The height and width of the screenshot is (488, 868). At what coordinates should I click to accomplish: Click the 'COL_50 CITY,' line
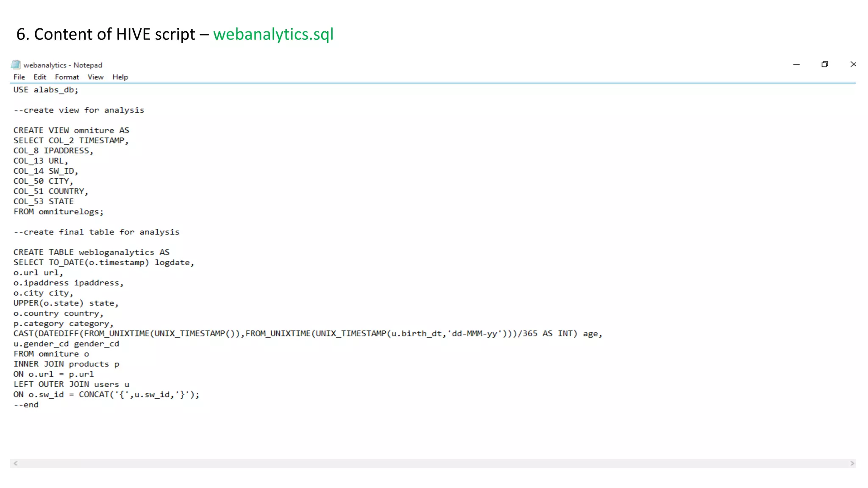pos(43,181)
